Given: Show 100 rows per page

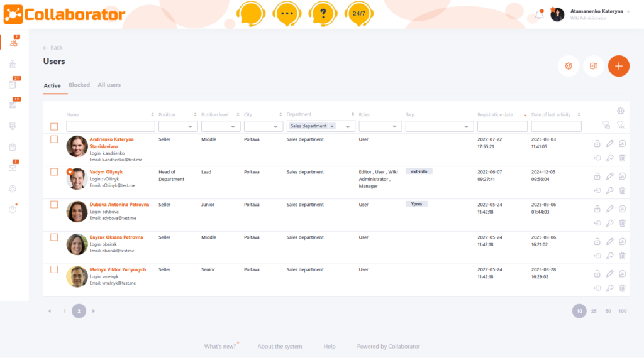Looking at the screenshot, I should (622, 311).
